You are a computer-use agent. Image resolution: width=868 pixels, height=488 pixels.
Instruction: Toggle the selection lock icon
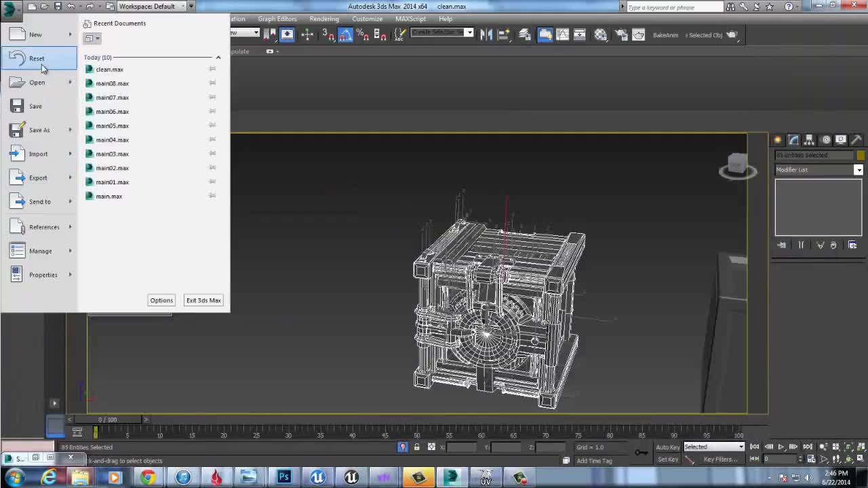pos(416,447)
